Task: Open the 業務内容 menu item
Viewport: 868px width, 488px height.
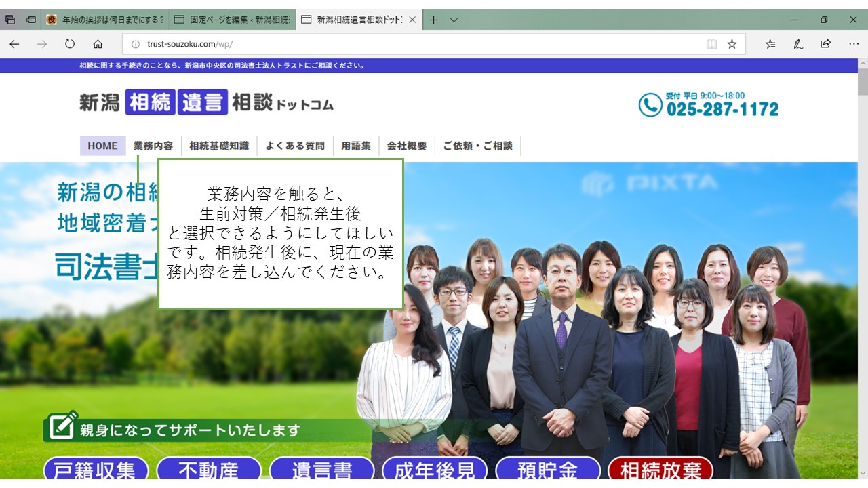Action: pos(153,146)
